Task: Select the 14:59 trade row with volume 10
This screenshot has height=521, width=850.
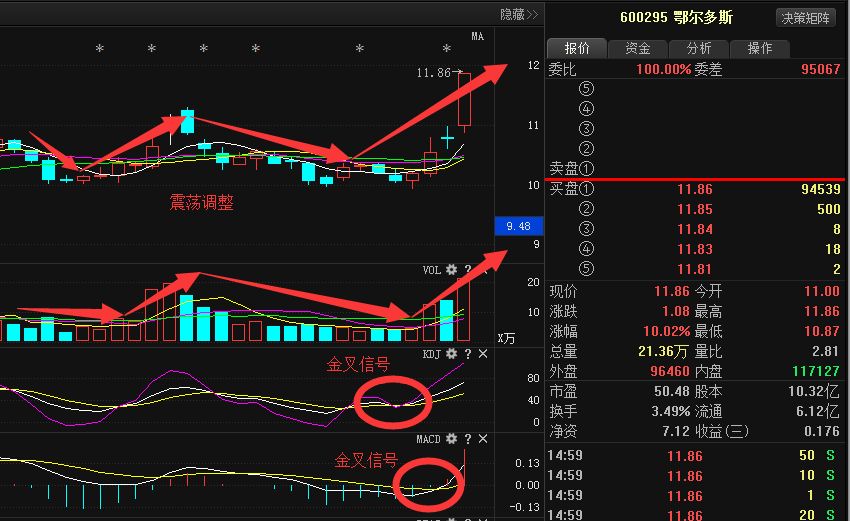Action: (696, 476)
